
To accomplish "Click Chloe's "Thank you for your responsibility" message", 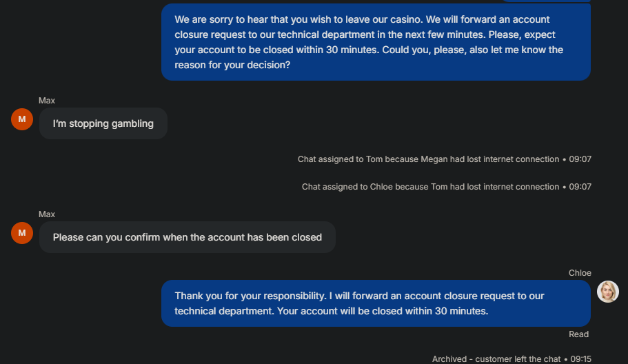I will [x=376, y=303].
